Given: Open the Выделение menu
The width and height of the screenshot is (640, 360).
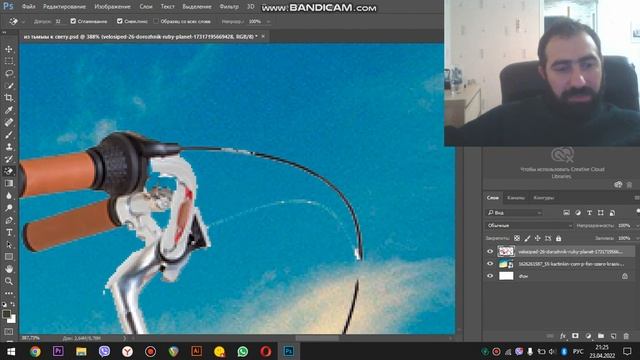Looking at the screenshot, I should pyautogui.click(x=197, y=7).
